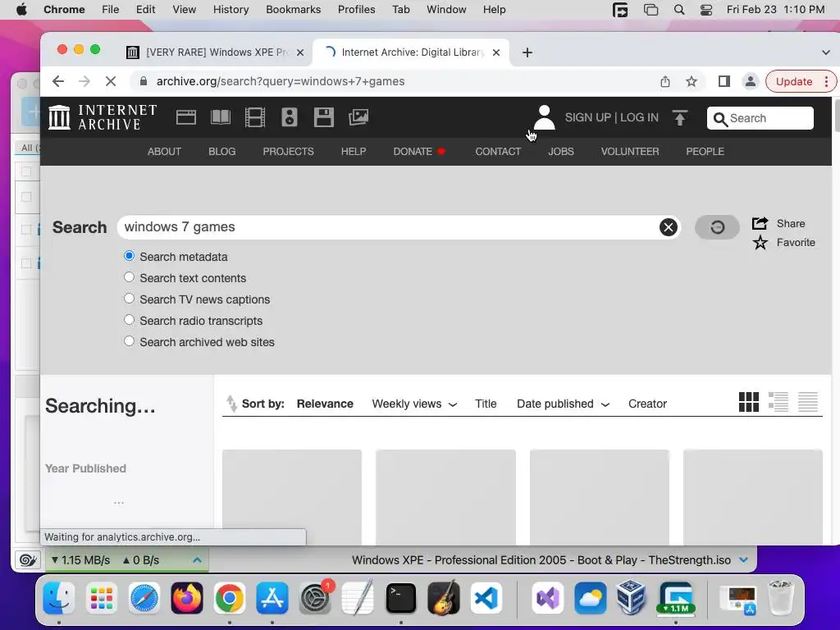Sort results by Title
Screen dimensions: 840x630
point(486,404)
